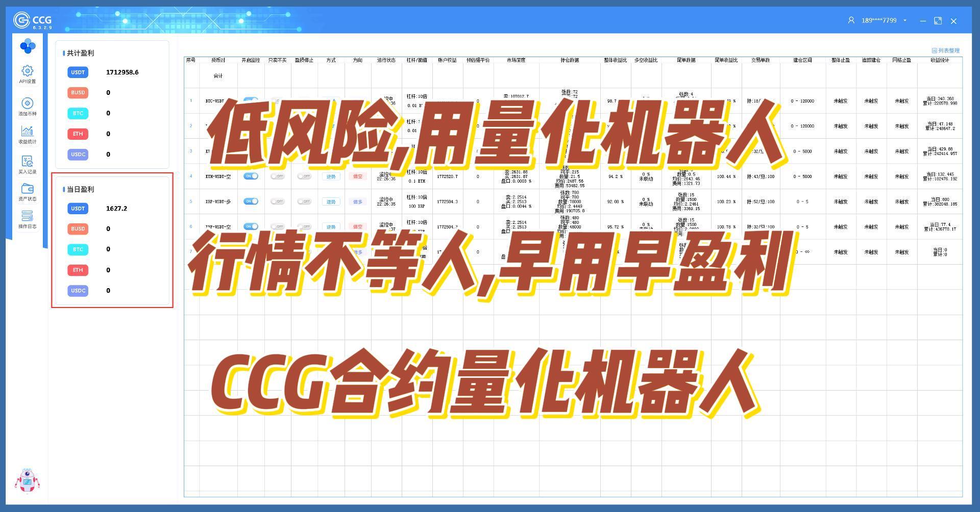Image resolution: width=980 pixels, height=512 pixels.
Task: Click the 92.08 % cell
Action: 616,201
